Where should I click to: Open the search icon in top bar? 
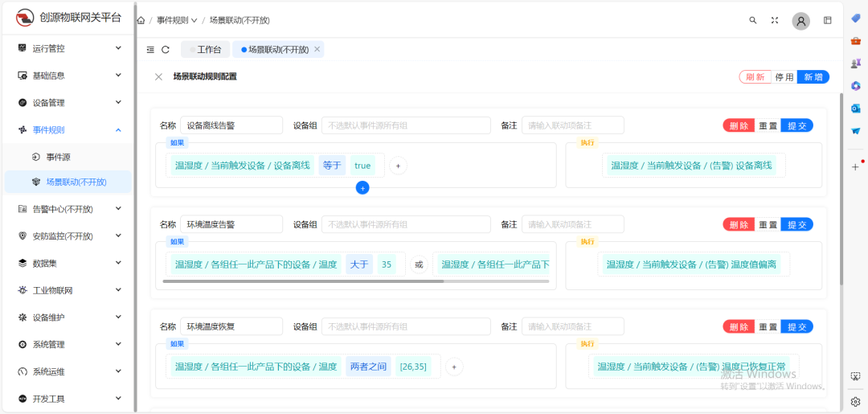click(753, 20)
